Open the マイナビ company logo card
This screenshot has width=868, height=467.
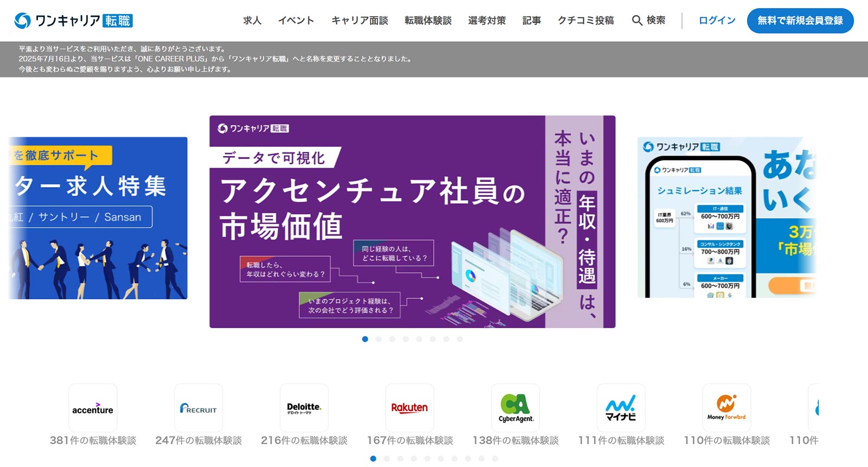(x=621, y=408)
